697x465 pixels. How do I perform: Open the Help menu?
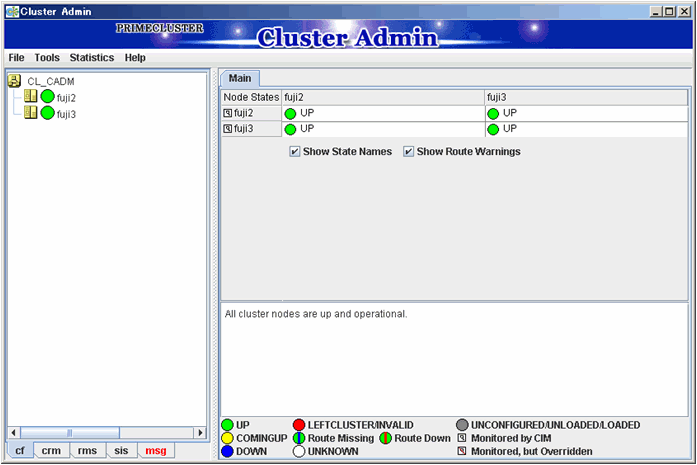point(135,58)
